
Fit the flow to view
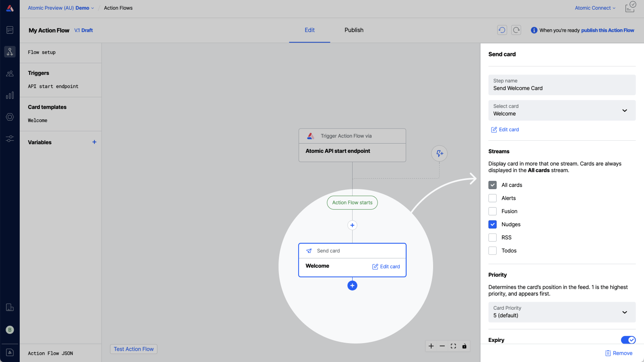[x=453, y=346]
